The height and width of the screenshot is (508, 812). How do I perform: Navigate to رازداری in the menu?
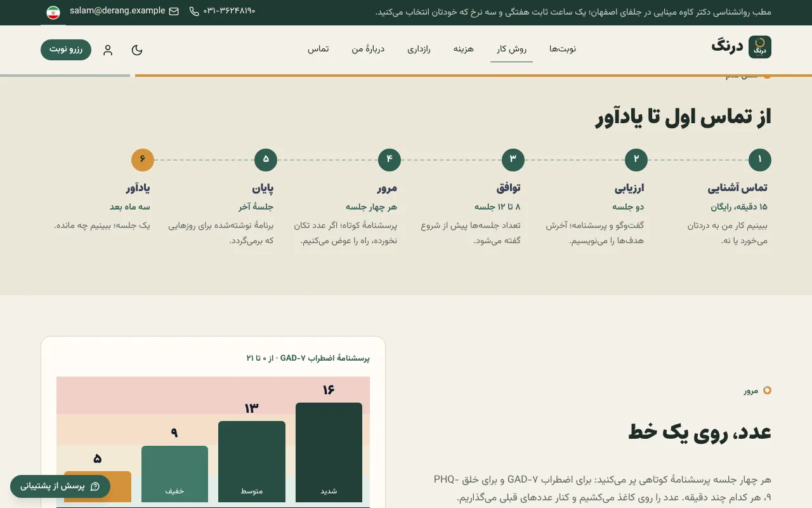click(419, 49)
